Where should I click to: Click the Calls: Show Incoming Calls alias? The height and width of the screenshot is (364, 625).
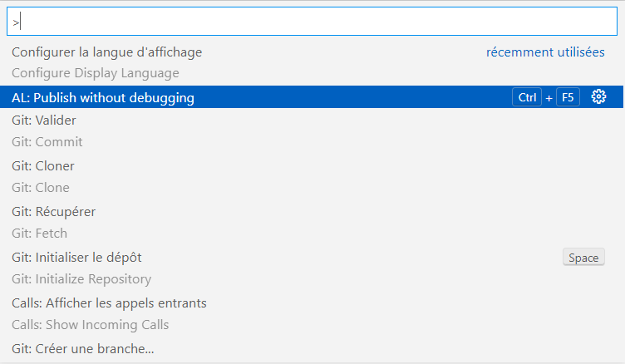pyautogui.click(x=90, y=325)
